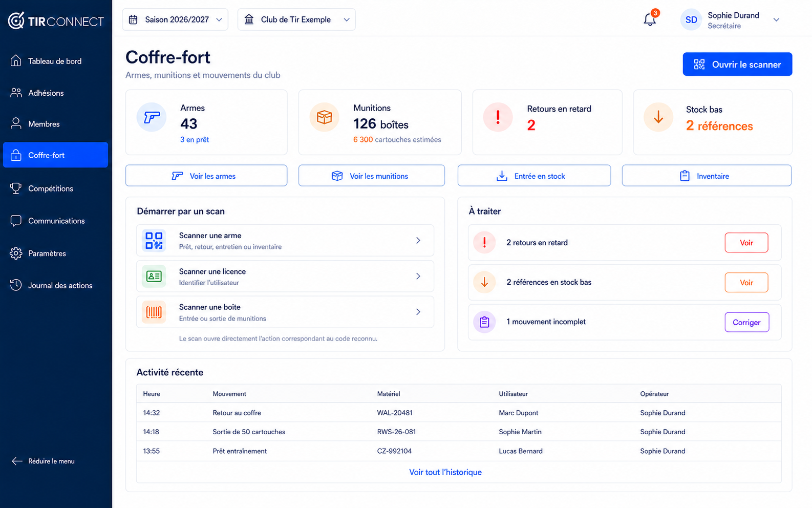The width and height of the screenshot is (812, 508).
Task: Open Paramètres in the sidebar
Action: 55,253
